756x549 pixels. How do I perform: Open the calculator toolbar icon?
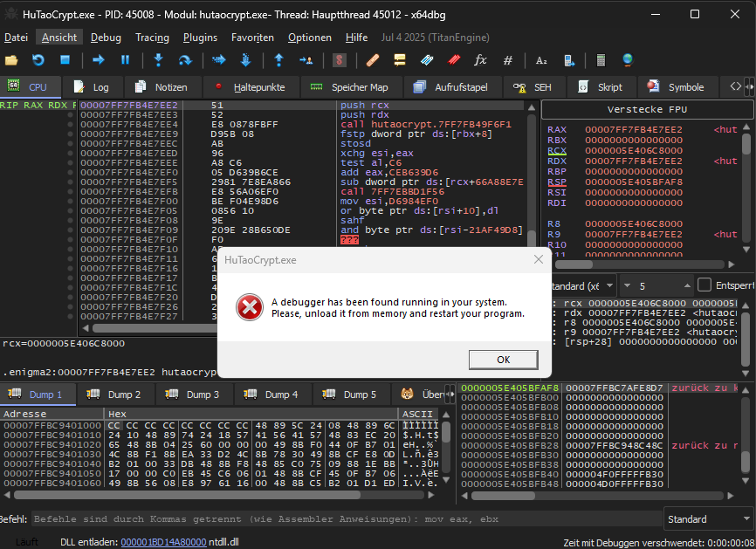point(601,60)
